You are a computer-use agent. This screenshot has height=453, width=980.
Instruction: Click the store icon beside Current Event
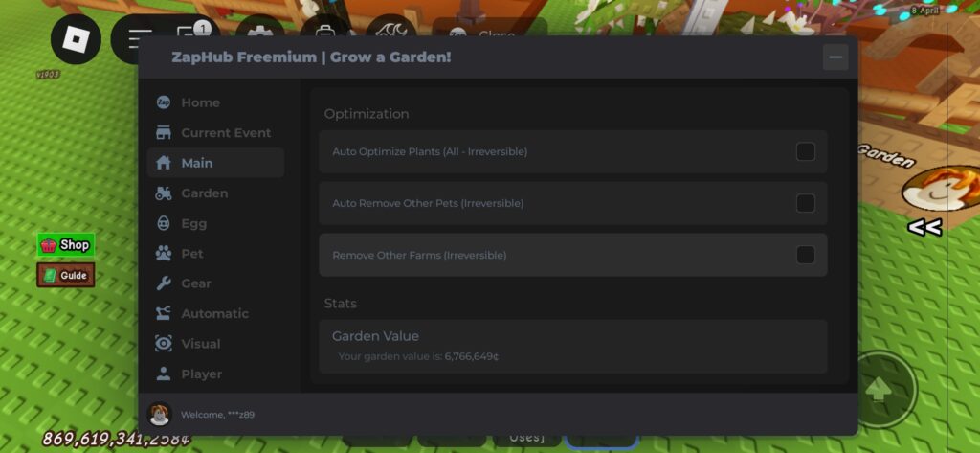[163, 133]
